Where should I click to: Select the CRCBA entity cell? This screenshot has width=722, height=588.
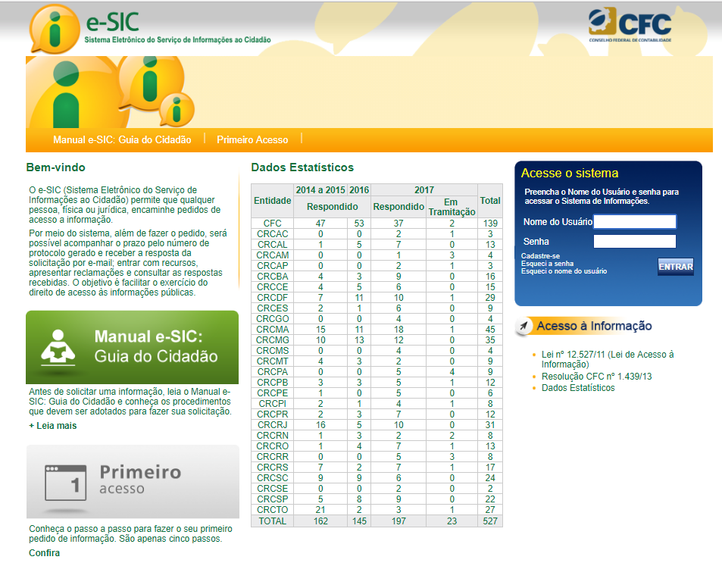click(x=273, y=277)
